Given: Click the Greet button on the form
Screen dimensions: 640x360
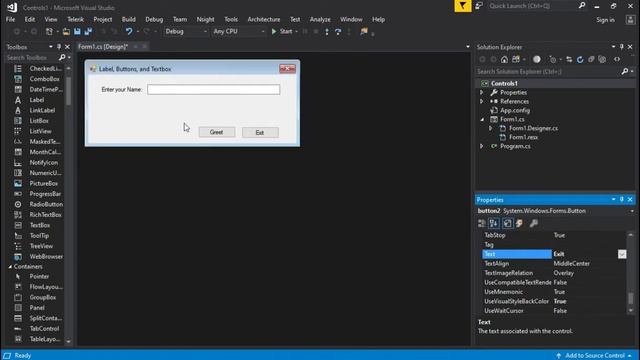Looking at the screenshot, I should click(x=217, y=132).
